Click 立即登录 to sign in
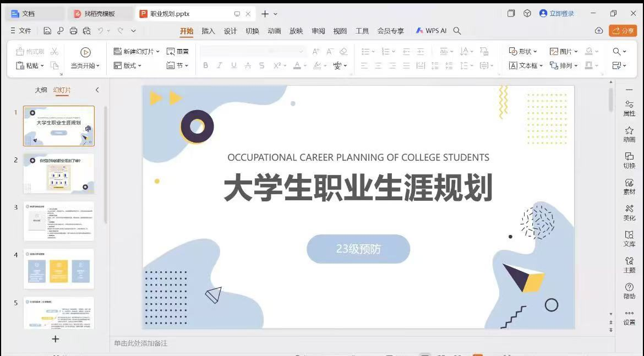Image resolution: width=644 pixels, height=356 pixels. [x=556, y=13]
